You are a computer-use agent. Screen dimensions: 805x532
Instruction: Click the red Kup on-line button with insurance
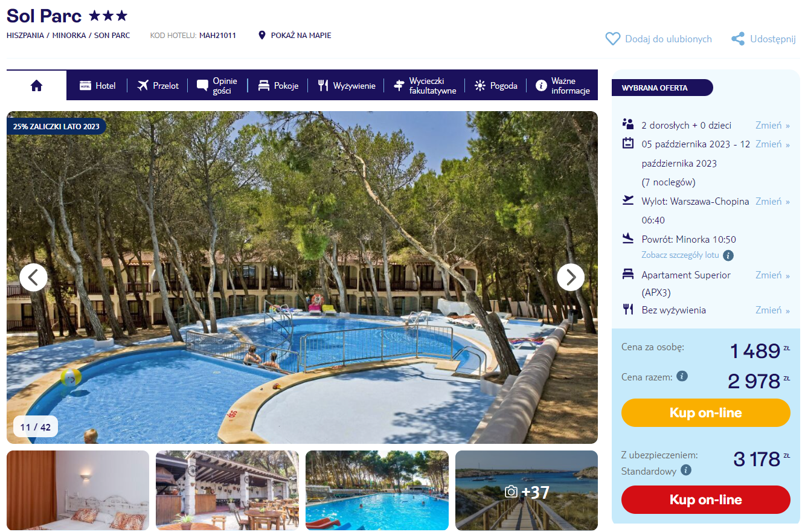(x=705, y=500)
